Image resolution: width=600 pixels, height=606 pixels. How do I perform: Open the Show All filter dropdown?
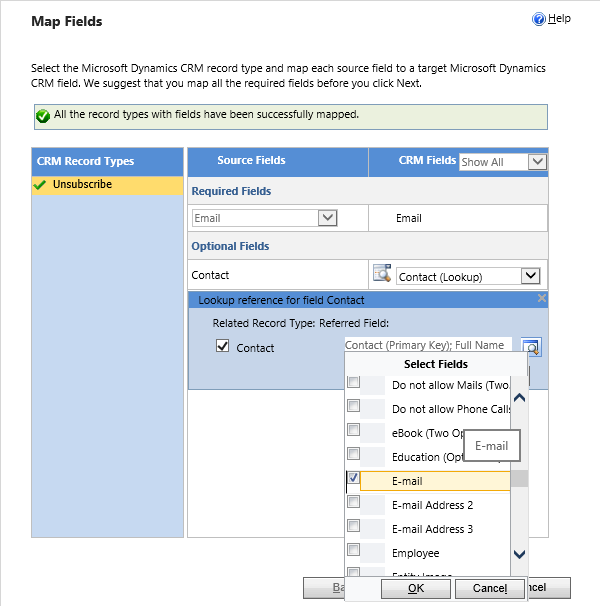(x=537, y=162)
